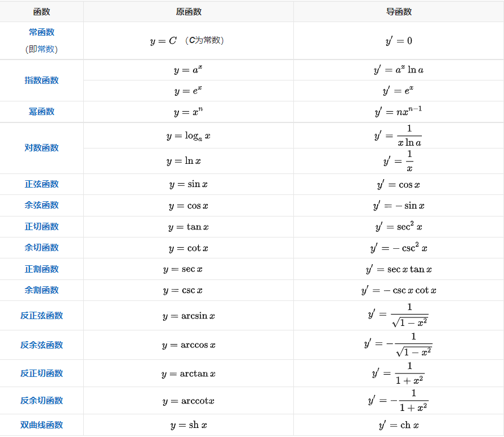Click the y' = -csc x cot x derivative
504x437 pixels.
pyautogui.click(x=399, y=290)
